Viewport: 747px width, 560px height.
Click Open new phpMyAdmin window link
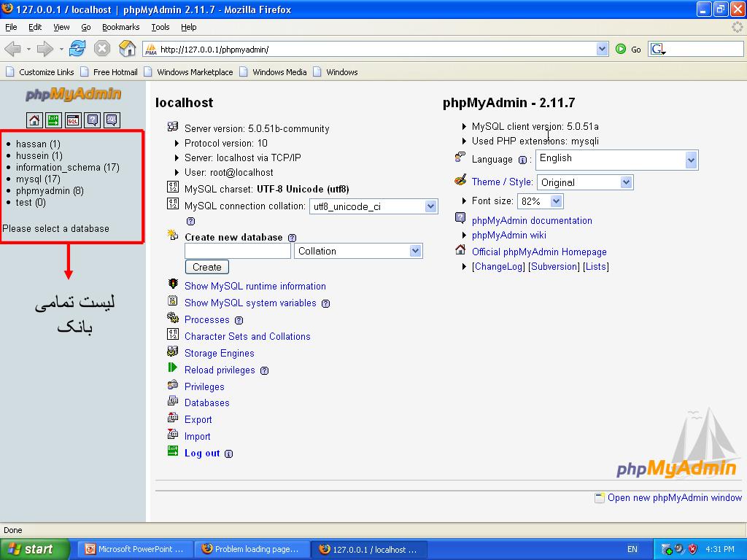[675, 497]
